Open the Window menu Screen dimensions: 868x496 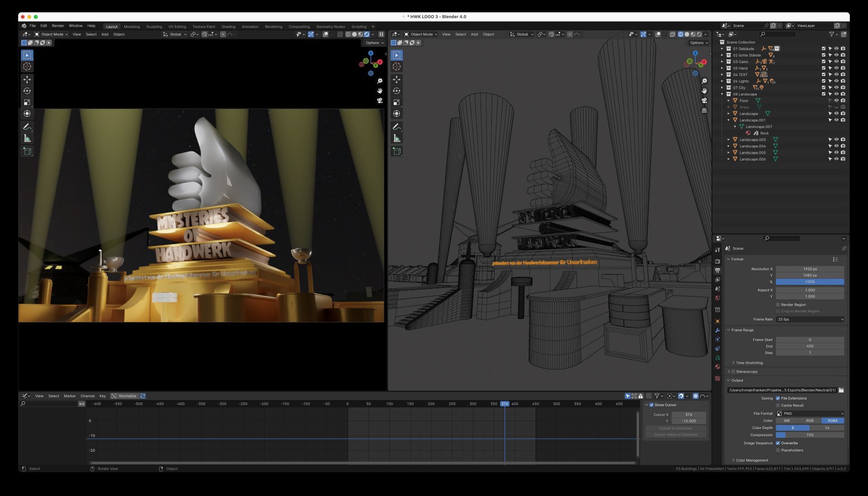pos(75,26)
